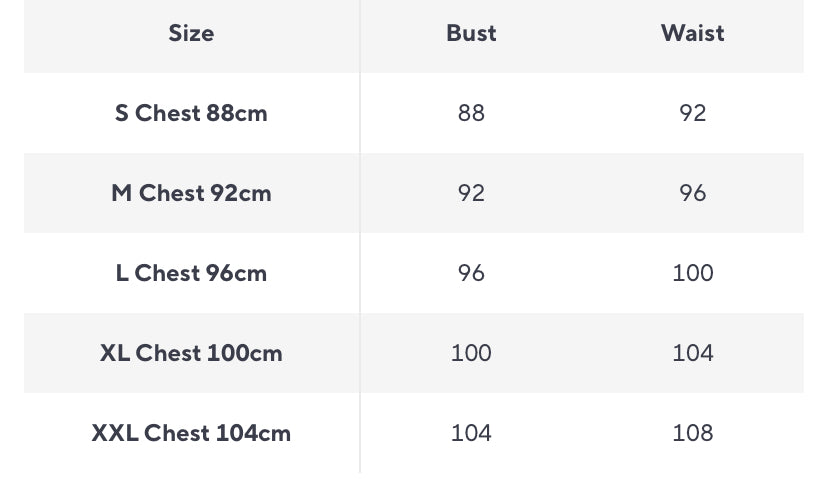The width and height of the screenshot is (828, 482).
Task: Select the XL Chest 100cm size label
Action: [191, 353]
